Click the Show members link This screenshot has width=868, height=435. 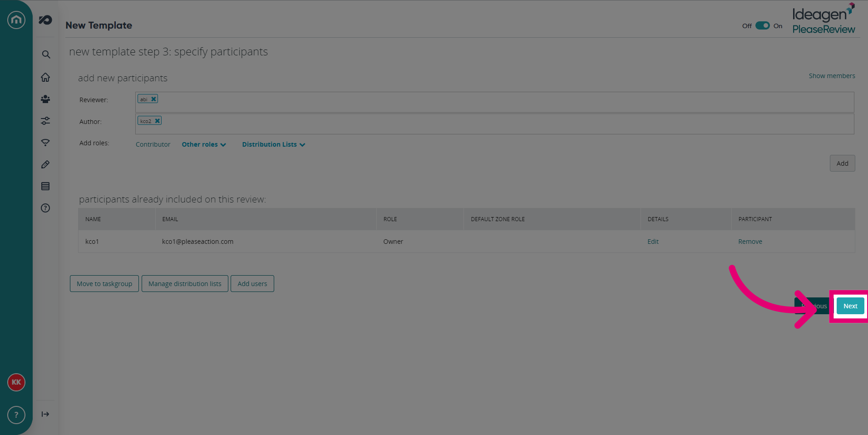pos(832,76)
